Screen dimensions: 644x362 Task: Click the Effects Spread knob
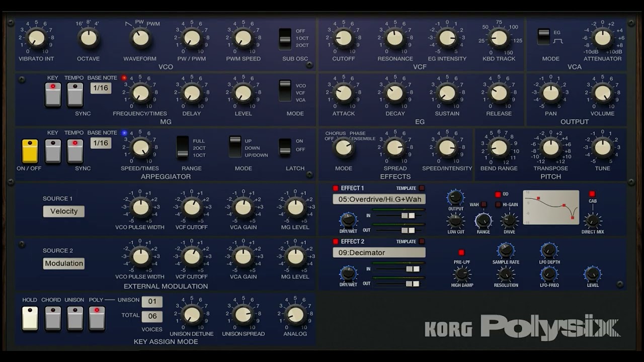click(x=395, y=148)
